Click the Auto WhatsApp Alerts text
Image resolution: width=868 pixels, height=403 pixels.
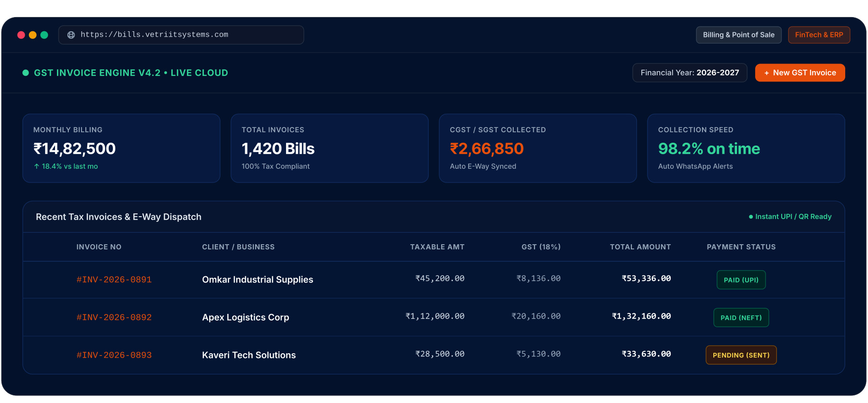point(695,166)
